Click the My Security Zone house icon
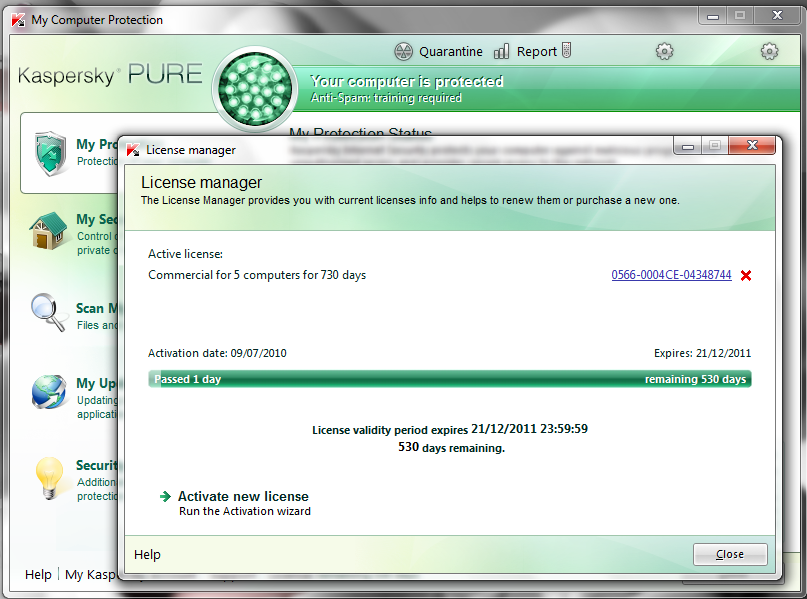The image size is (807, 599). coord(48,231)
